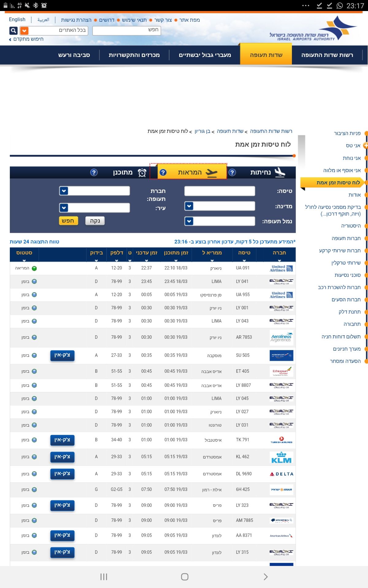Open tenders and contracts menu item
The width and height of the screenshot is (368, 588).
[x=134, y=55]
